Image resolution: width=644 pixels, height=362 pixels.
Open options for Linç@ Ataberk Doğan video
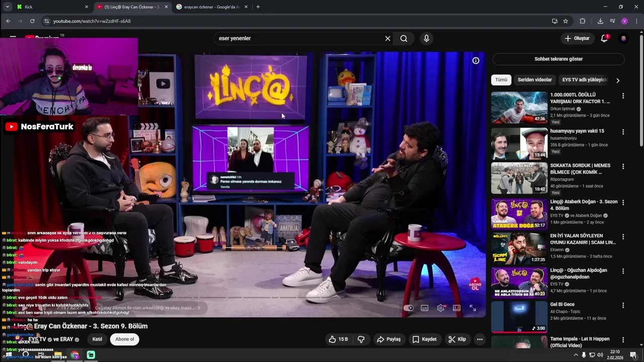coord(623,203)
